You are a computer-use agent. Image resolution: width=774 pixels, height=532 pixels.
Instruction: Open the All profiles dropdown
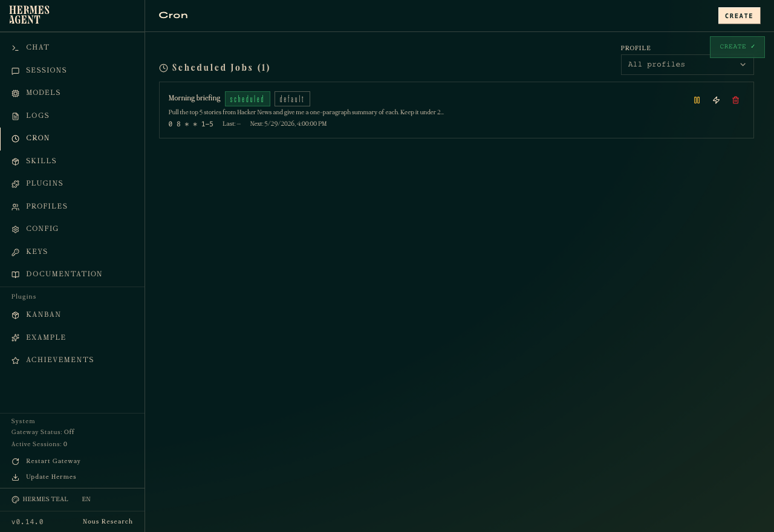[687, 65]
